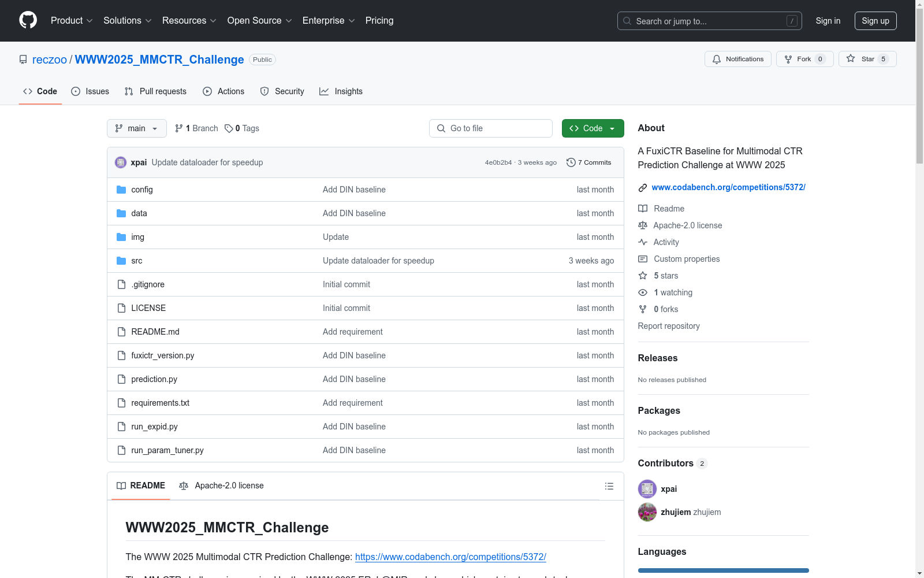Click the LICENSE file icon

[x=121, y=308]
